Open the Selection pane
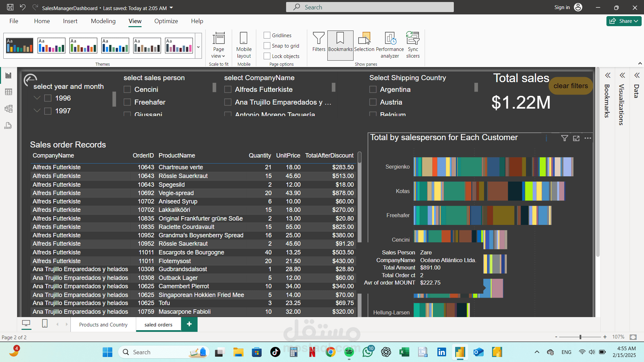Image resolution: width=644 pixels, height=362 pixels. (x=364, y=42)
